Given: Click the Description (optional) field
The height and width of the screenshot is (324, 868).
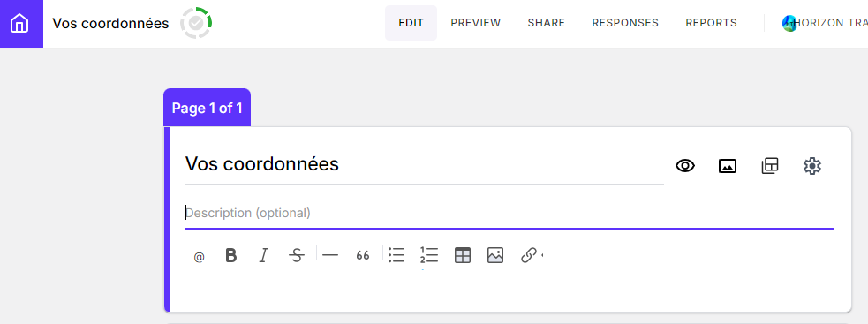Looking at the screenshot, I should tap(509, 213).
